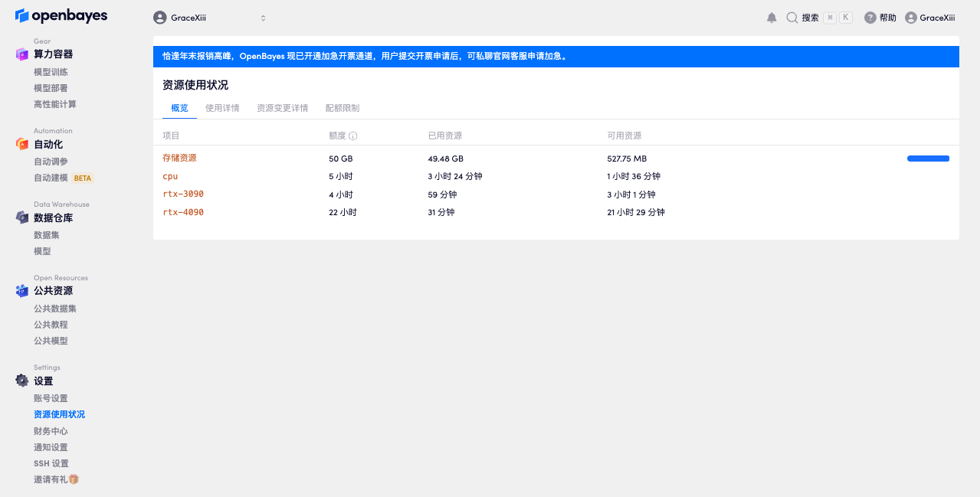Click the search magnifier icon
This screenshot has width=980, height=497.
tap(792, 18)
